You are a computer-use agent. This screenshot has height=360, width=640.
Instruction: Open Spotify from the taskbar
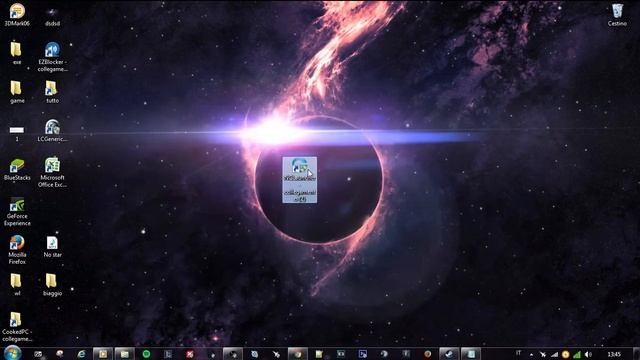pos(146,354)
